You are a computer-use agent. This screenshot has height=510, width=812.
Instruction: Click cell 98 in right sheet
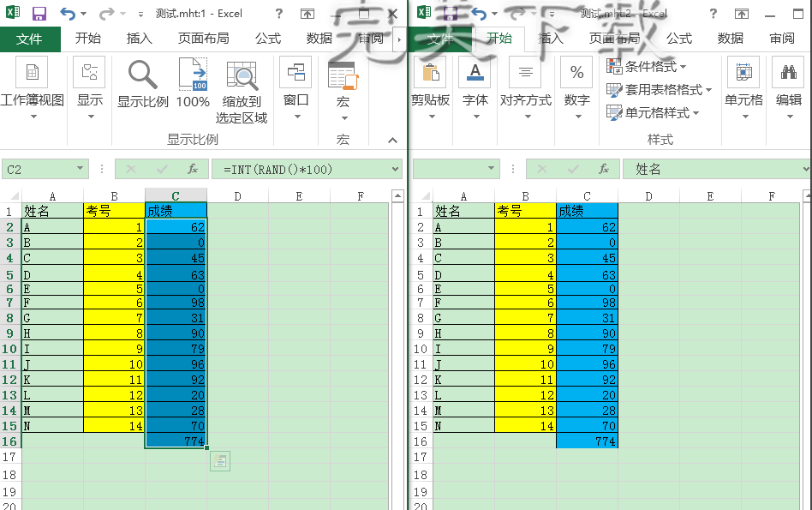(x=588, y=303)
